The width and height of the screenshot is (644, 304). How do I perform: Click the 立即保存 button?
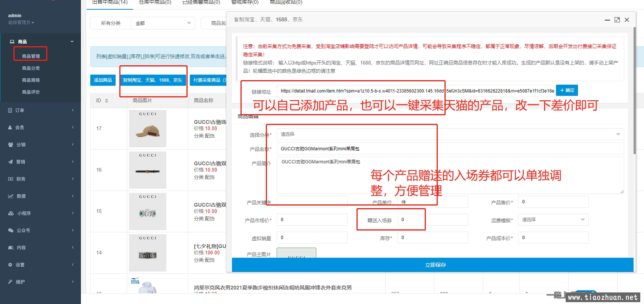coord(433,265)
